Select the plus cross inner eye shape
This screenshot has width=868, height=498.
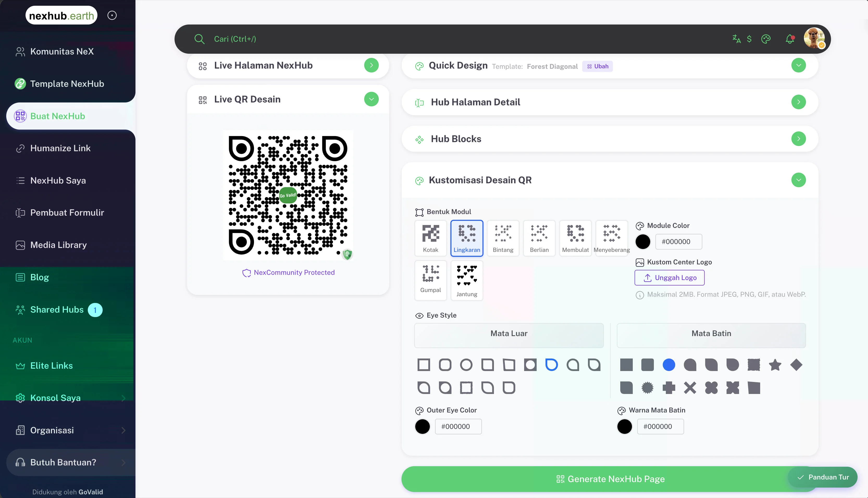coord(669,388)
